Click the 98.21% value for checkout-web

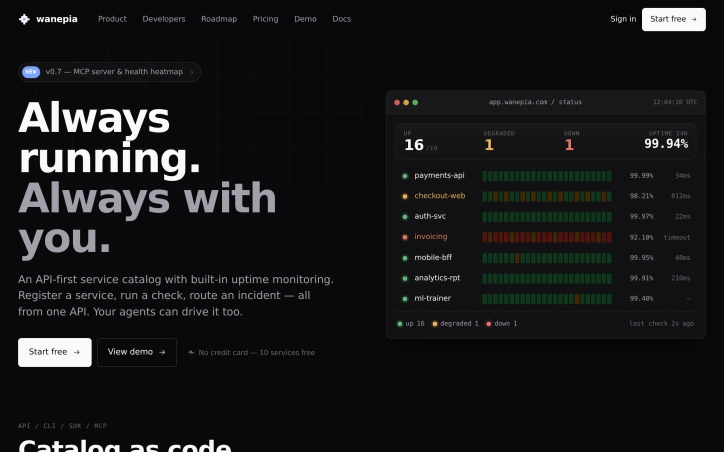click(641, 196)
